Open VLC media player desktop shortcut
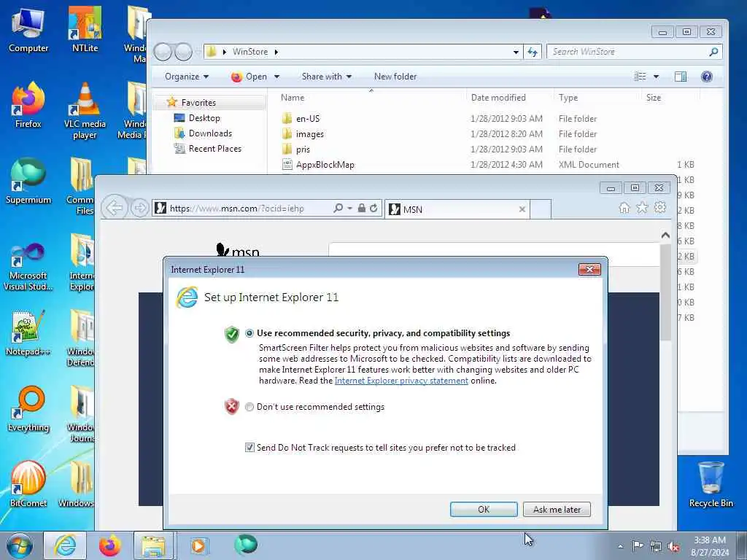The height and width of the screenshot is (560, 747). click(x=85, y=111)
